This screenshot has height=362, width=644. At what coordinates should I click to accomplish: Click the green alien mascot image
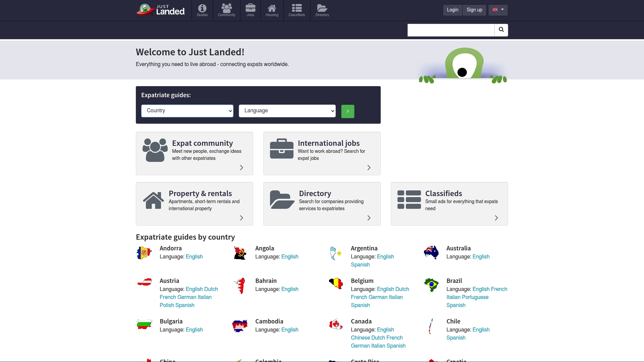pyautogui.click(x=463, y=65)
